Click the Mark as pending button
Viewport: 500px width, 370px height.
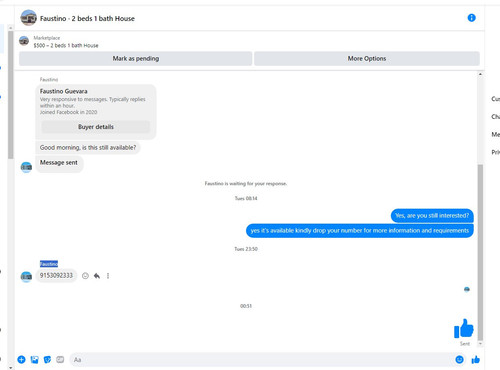[135, 59]
